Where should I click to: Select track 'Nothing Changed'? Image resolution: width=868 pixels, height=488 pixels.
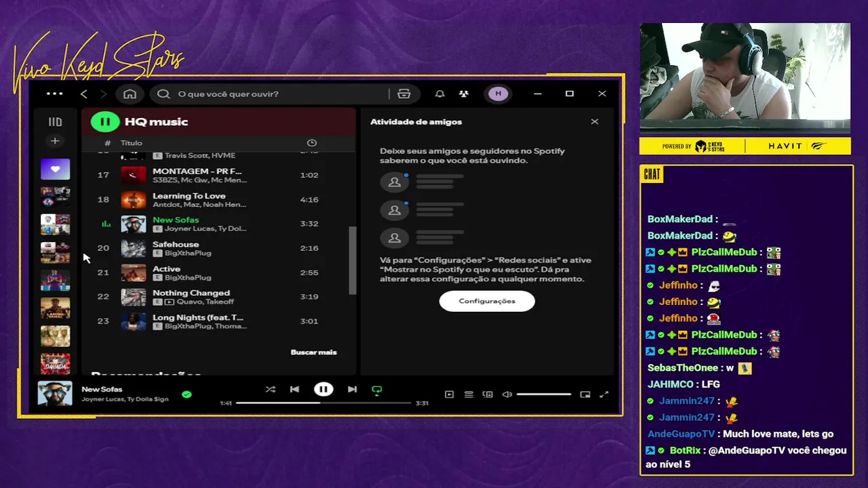[x=219, y=297]
